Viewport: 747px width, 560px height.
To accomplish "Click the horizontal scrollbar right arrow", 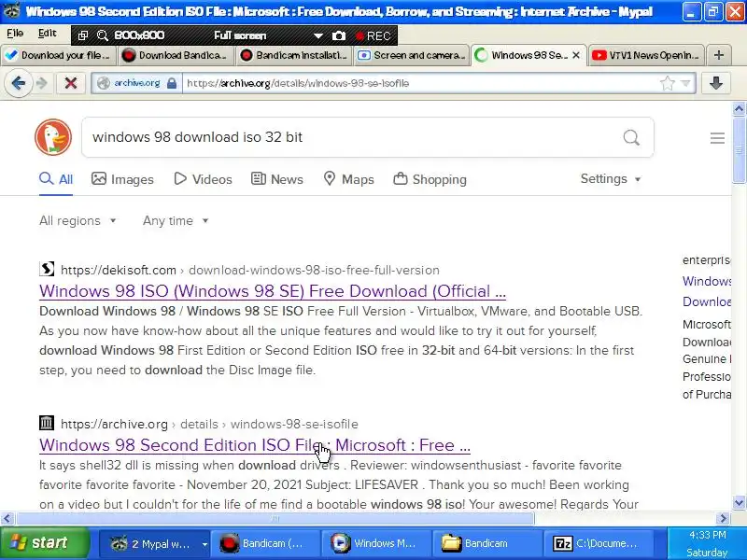I will (723, 518).
